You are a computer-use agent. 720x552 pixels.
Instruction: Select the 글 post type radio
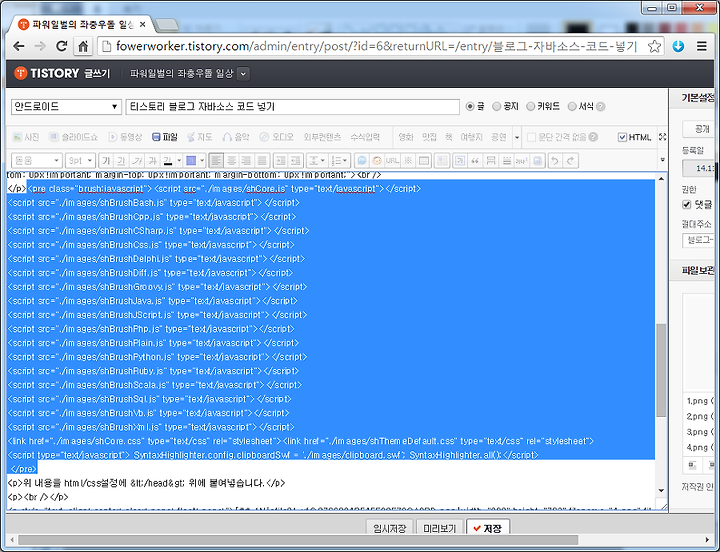pos(470,107)
